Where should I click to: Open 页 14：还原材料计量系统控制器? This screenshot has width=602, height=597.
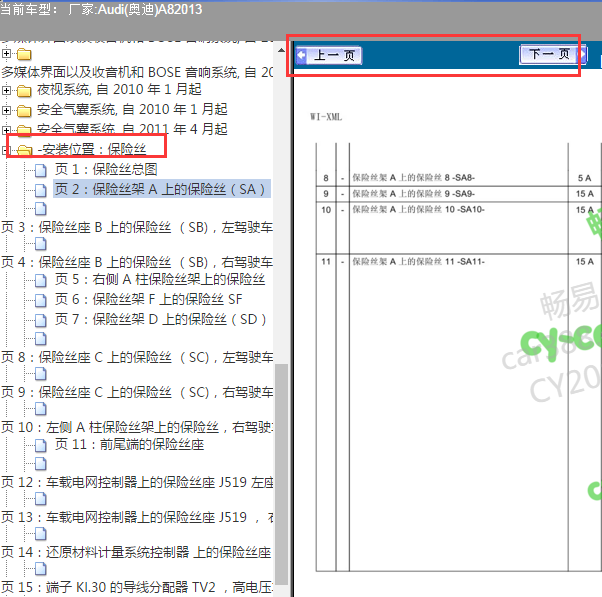point(136,552)
